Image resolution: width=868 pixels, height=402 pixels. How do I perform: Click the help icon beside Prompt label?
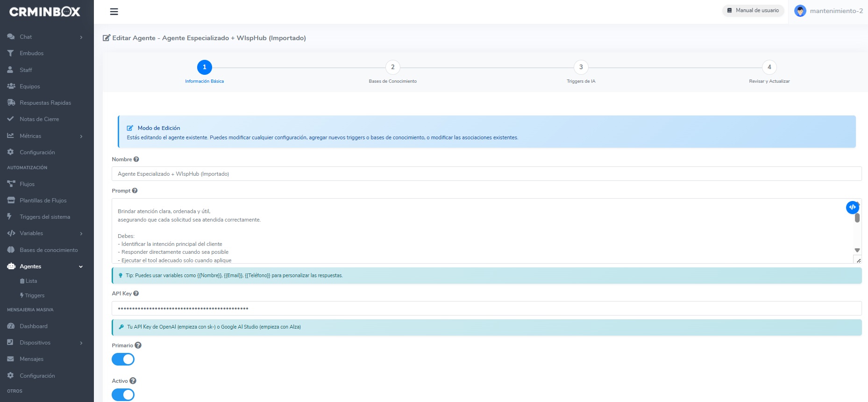135,191
